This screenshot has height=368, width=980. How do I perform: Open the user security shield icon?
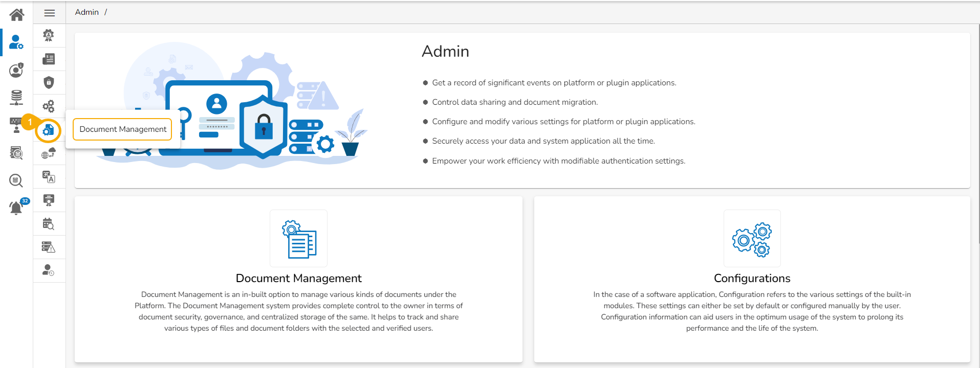[16, 70]
